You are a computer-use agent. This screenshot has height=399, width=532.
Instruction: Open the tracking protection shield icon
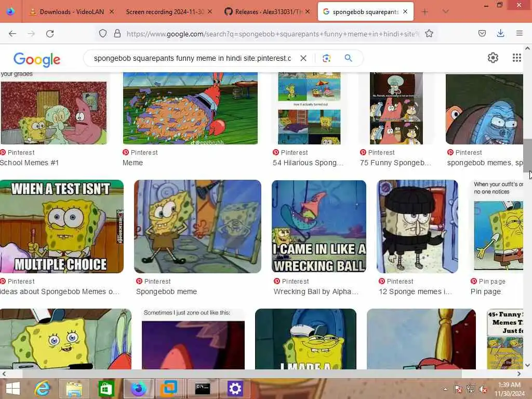click(x=103, y=33)
